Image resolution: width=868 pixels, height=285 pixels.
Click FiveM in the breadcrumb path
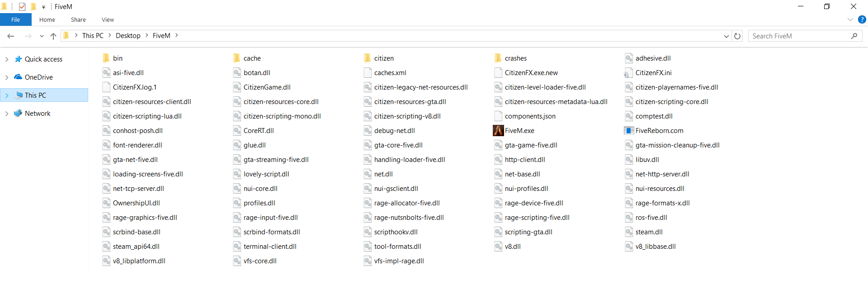point(161,35)
